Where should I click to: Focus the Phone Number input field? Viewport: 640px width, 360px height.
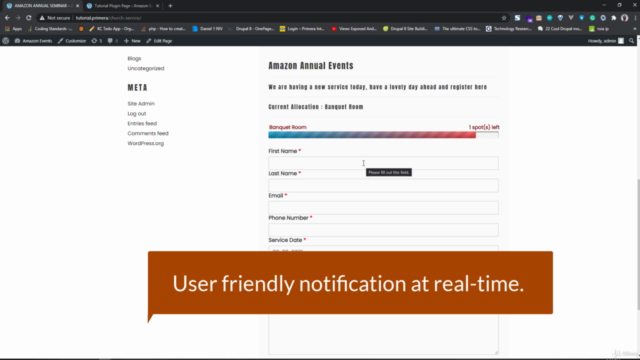(383, 230)
